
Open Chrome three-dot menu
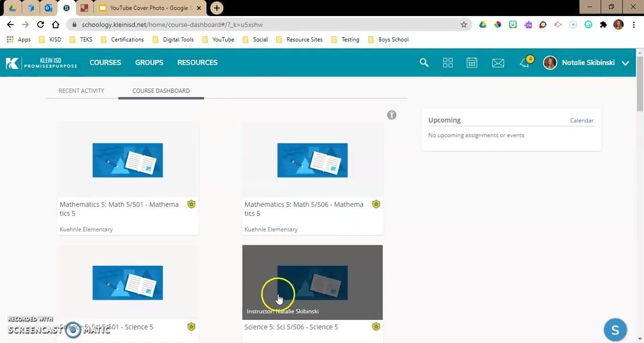(x=633, y=25)
